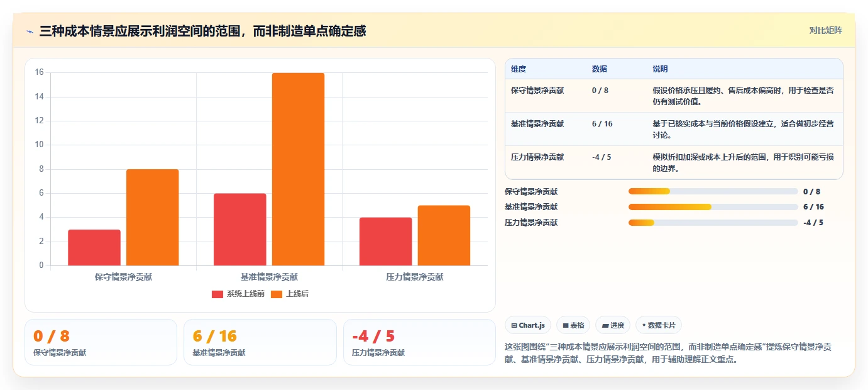
Task: Click the red bar for 基准情景净贡献
Action: point(240,230)
